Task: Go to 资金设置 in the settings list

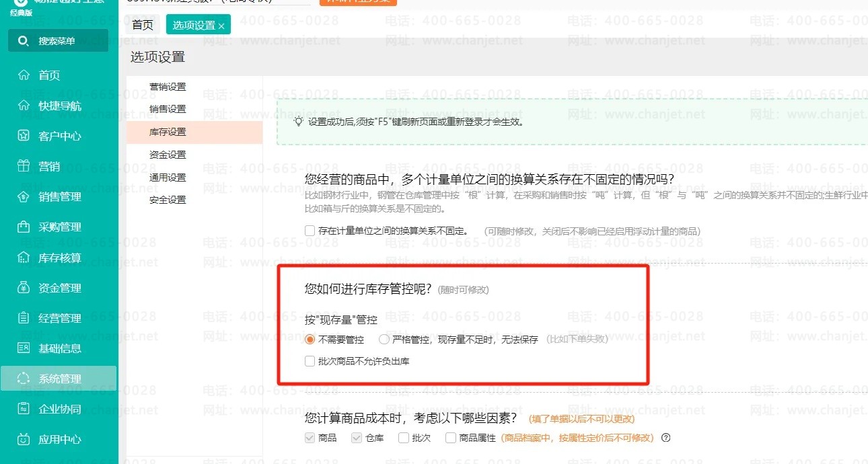Action: (x=168, y=155)
